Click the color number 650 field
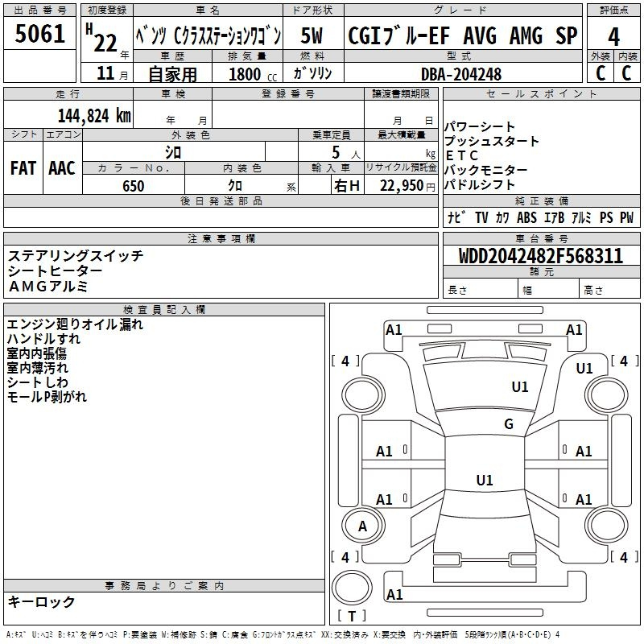Viewport: 644px width, 644px height. tap(133, 186)
